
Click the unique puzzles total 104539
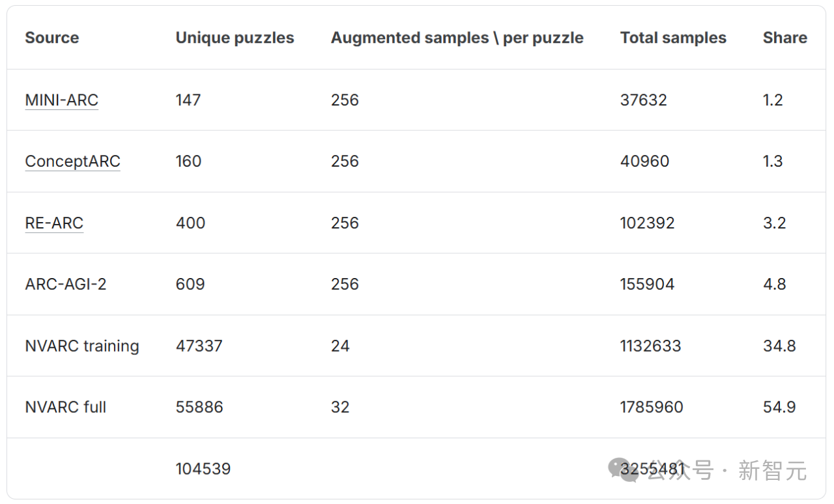(x=203, y=469)
